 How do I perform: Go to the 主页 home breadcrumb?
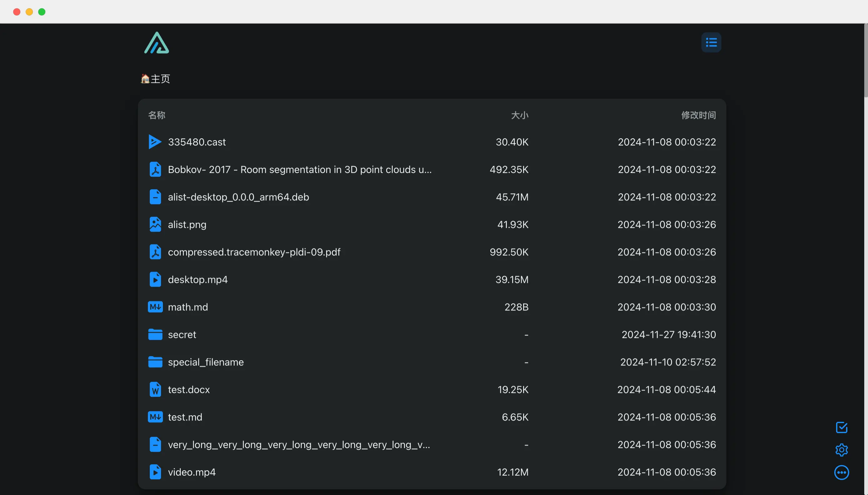(x=156, y=79)
